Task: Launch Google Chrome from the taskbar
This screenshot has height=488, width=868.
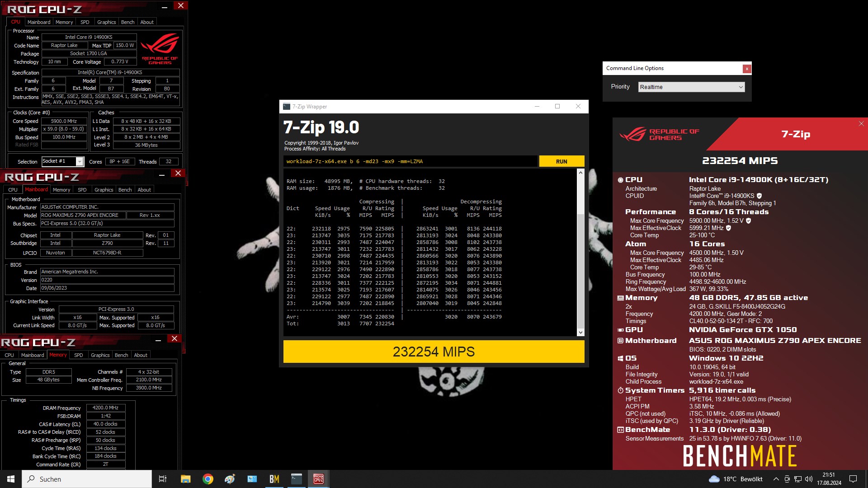Action: pyautogui.click(x=208, y=479)
